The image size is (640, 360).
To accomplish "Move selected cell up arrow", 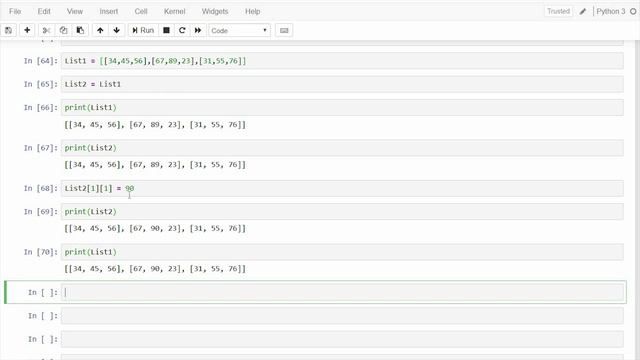I will point(100,31).
